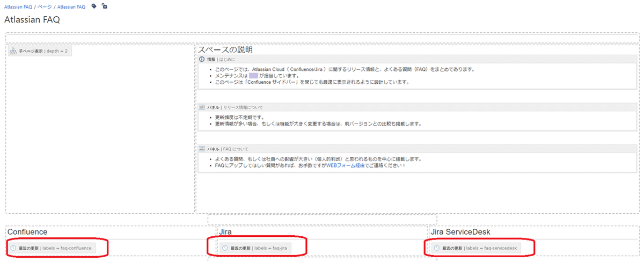Image resolution: width=644 pixels, height=261 pixels.
Task: Click the bullet mentioning Confluence サイドバー
Action: tap(312, 82)
